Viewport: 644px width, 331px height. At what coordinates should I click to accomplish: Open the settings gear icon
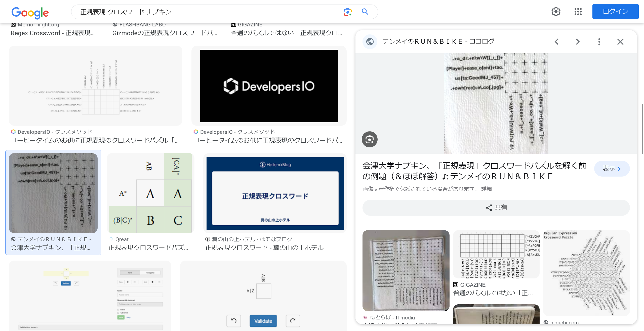click(x=556, y=12)
